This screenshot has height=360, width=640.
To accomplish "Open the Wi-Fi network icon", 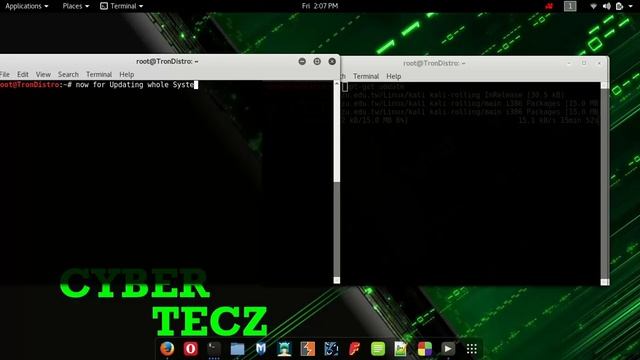I will (x=593, y=6).
